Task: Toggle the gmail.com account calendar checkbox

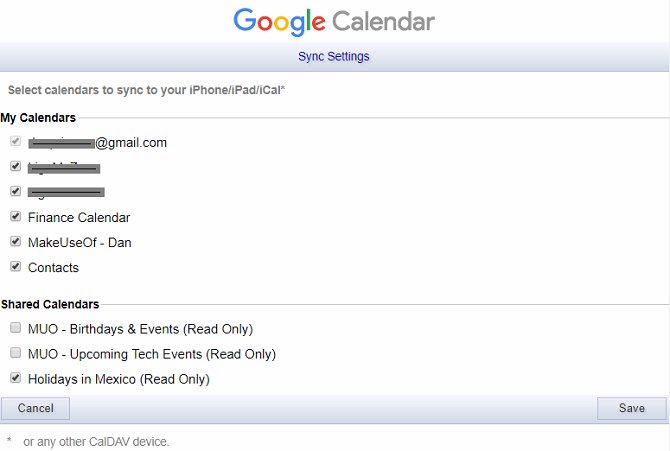Action: (x=15, y=142)
